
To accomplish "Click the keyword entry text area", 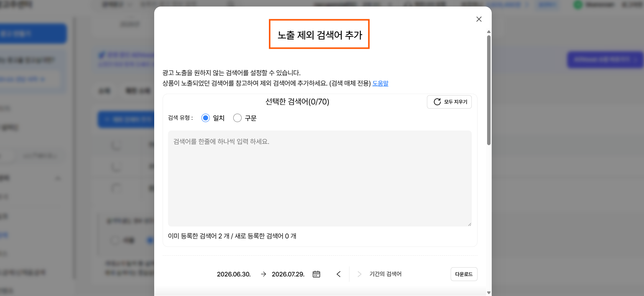I will (x=320, y=179).
